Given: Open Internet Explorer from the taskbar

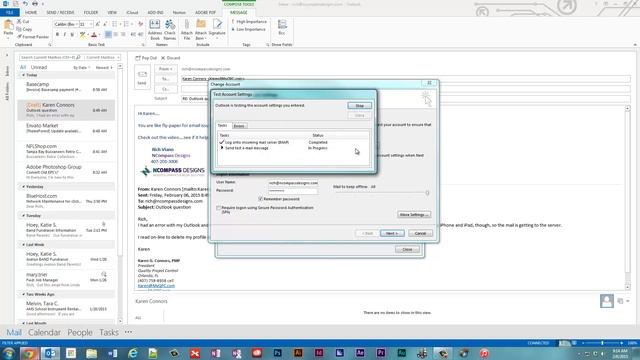Looking at the screenshot, I should pyautogui.click(x=133, y=353).
